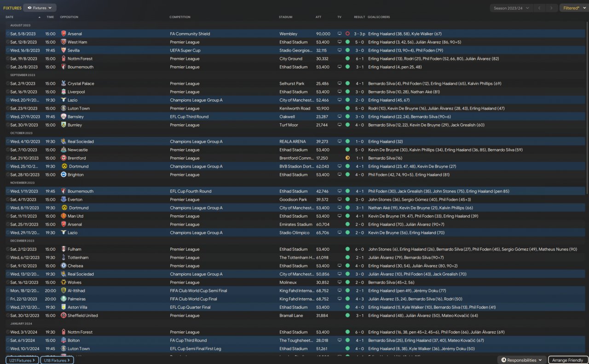
Task: Click 'FIFA Club World Cup Final' text
Action: (x=193, y=299)
